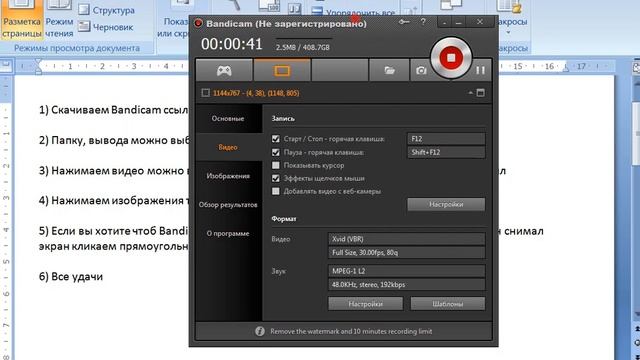
Task: Enable Добавлять видео с веб-камеры checkbox
Action: 276,191
